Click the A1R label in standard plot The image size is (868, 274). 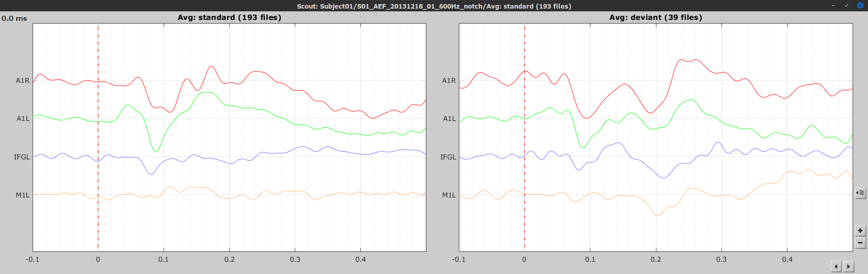point(23,81)
